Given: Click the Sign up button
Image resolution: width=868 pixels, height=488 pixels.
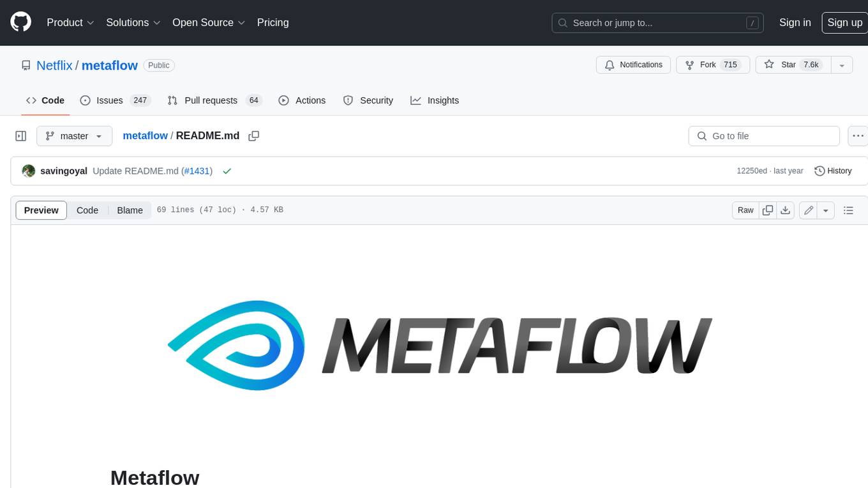Looking at the screenshot, I should click(844, 22).
